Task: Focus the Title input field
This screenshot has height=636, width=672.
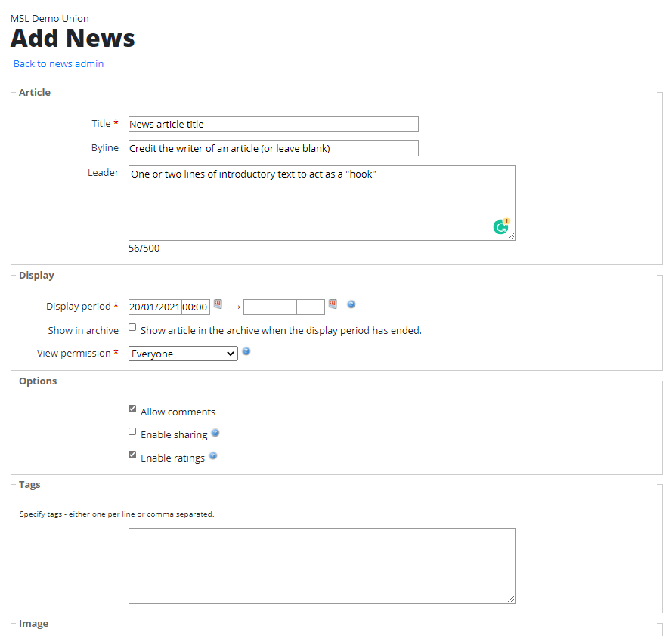Action: pos(274,124)
